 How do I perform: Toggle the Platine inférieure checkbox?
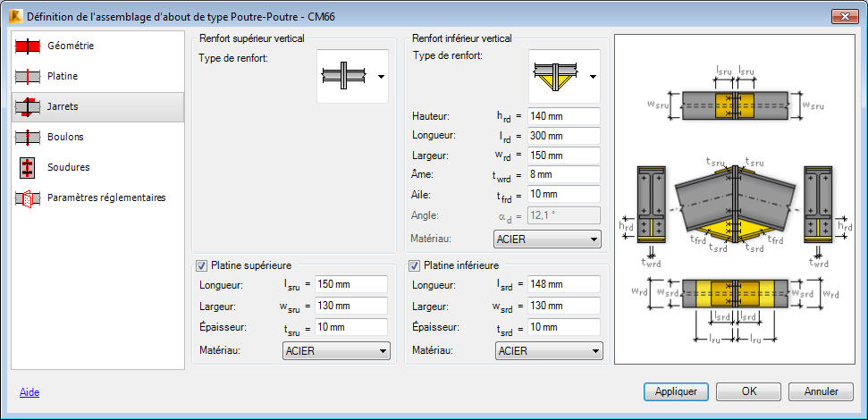(x=414, y=266)
